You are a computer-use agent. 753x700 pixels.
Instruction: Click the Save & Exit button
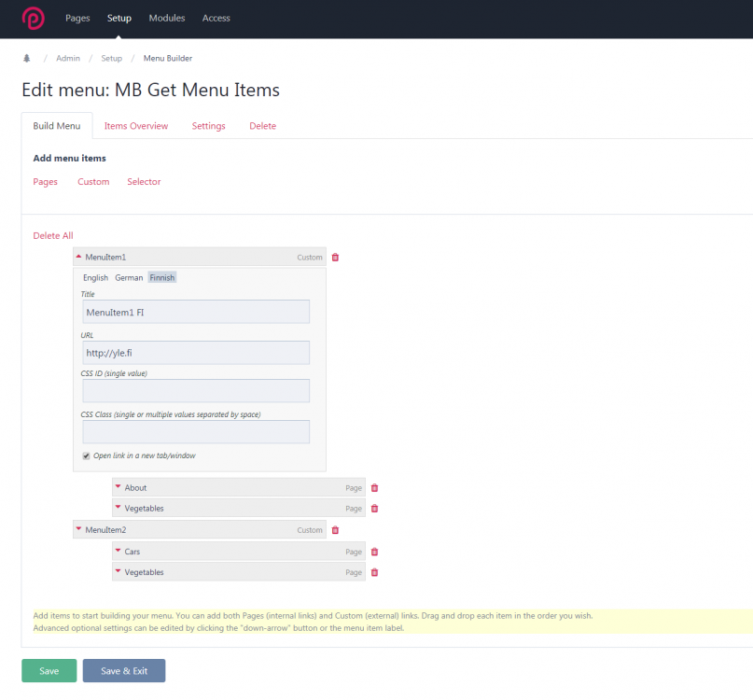click(123, 670)
